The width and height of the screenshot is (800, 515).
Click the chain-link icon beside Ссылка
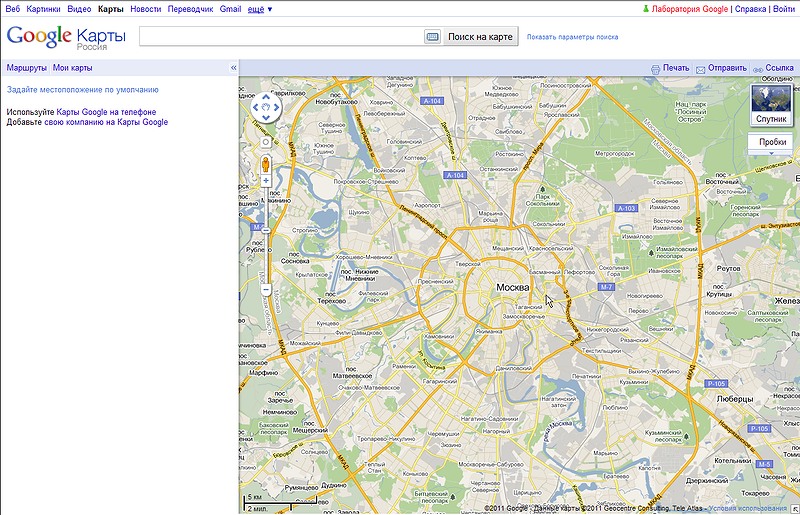click(x=758, y=69)
